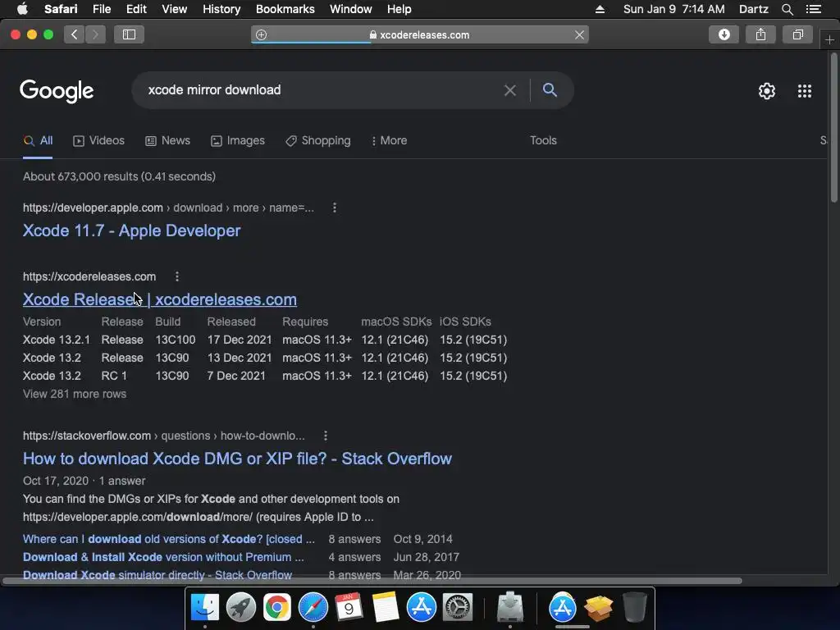Open Google search Tools
The width and height of the screenshot is (840, 630).
543,140
